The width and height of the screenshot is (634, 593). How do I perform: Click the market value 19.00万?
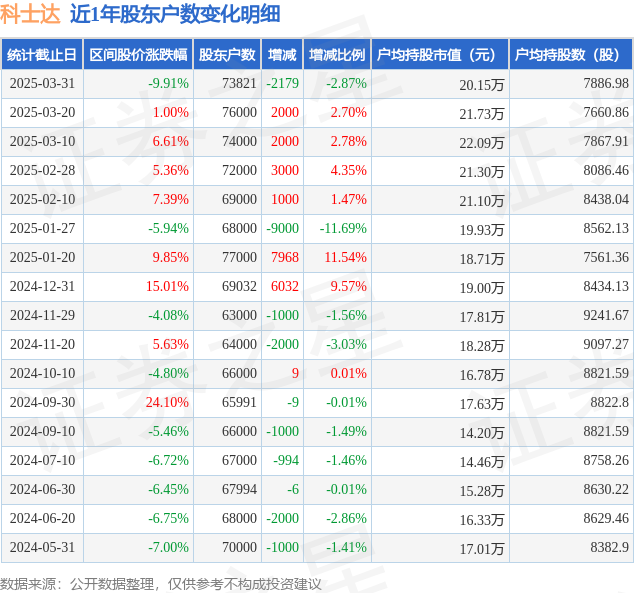pos(482,288)
